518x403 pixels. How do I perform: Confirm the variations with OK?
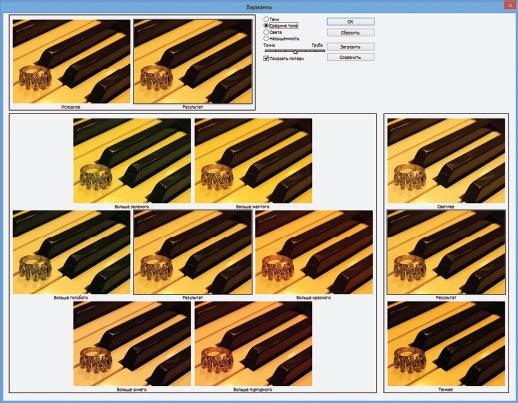click(350, 22)
